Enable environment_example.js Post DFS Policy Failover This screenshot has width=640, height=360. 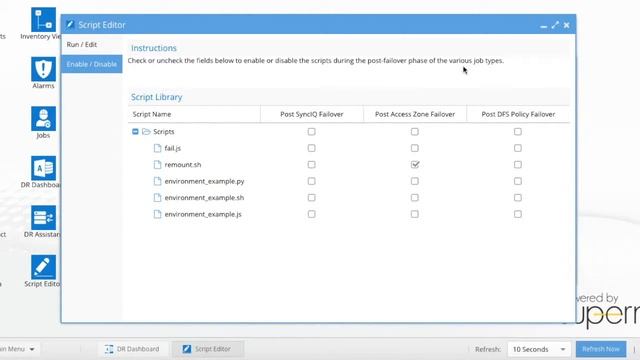[518, 214]
